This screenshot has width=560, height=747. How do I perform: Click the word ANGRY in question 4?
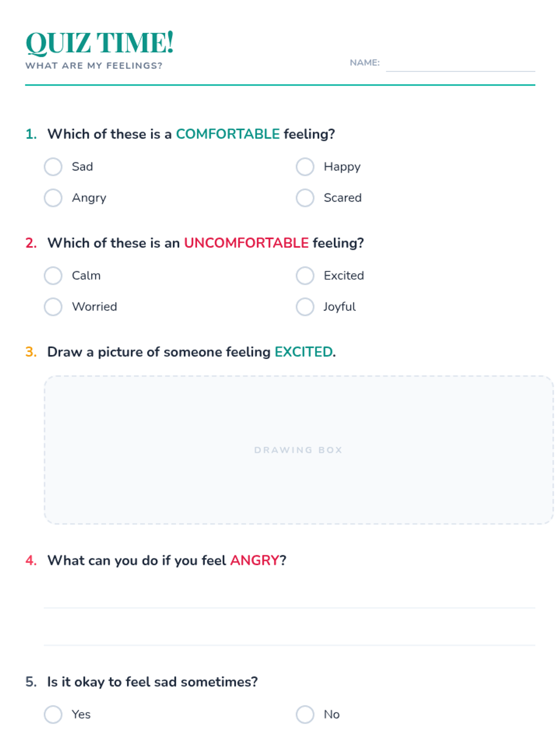pos(254,560)
